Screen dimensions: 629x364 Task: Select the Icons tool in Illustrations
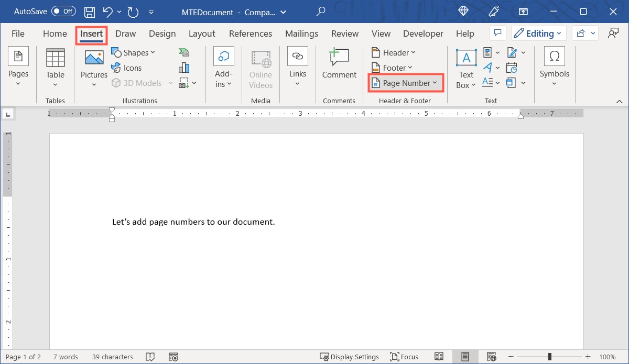pyautogui.click(x=127, y=68)
